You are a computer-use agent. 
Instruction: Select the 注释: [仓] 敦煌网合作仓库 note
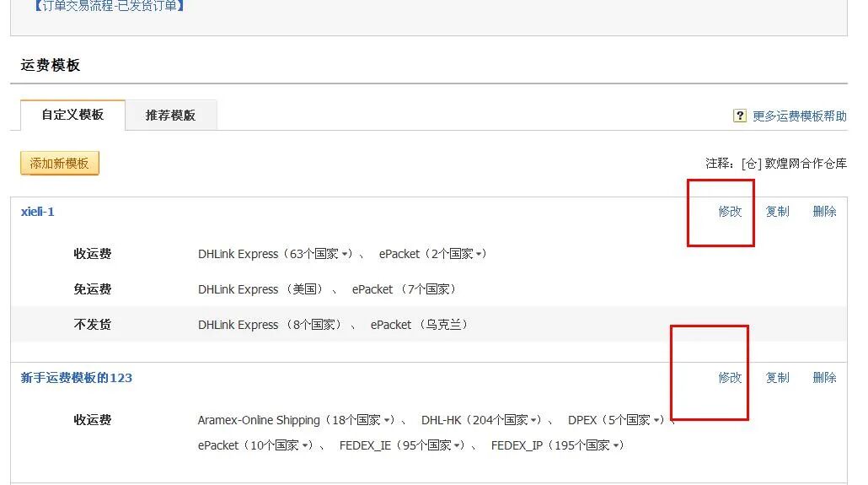(x=776, y=164)
